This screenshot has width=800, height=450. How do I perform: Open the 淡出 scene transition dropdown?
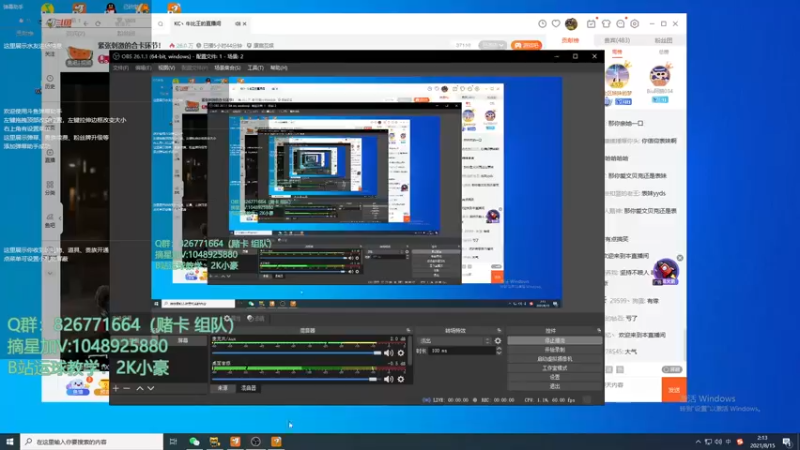click(x=454, y=341)
